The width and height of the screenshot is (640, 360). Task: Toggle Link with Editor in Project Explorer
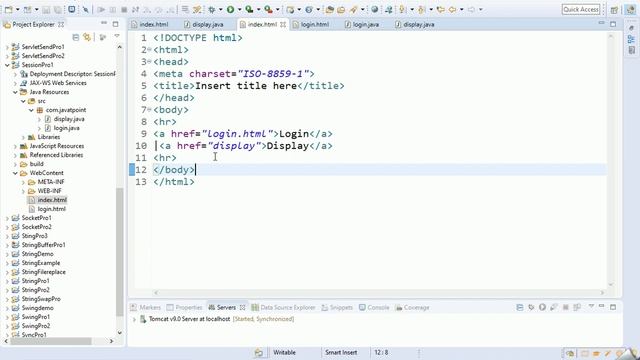point(87,37)
